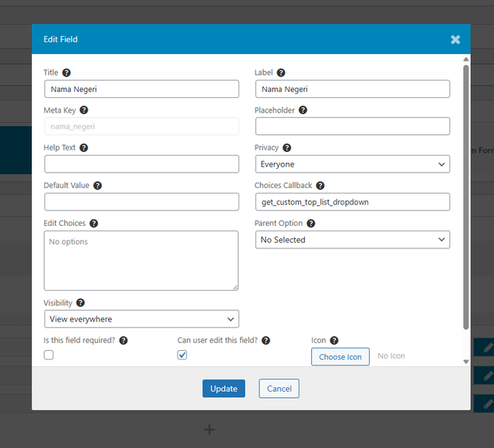This screenshot has width=494, height=448.
Task: Click the help icon beside 'Is this field required?'
Action: point(123,340)
